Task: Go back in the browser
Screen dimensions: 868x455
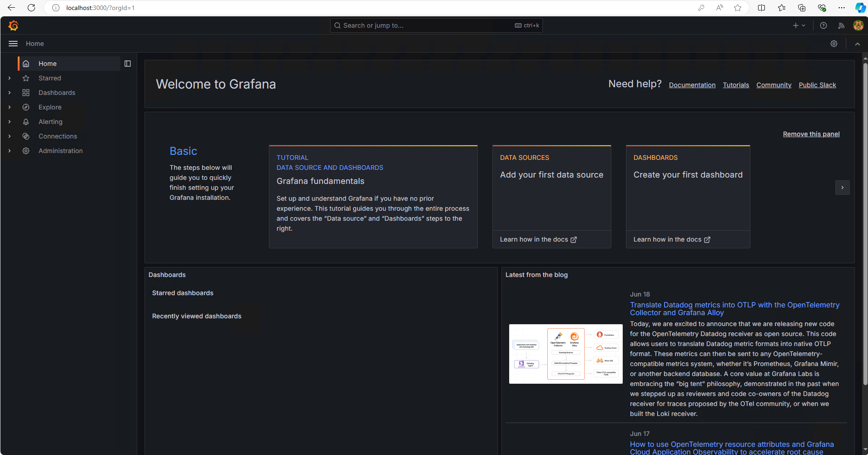Action: [11, 8]
